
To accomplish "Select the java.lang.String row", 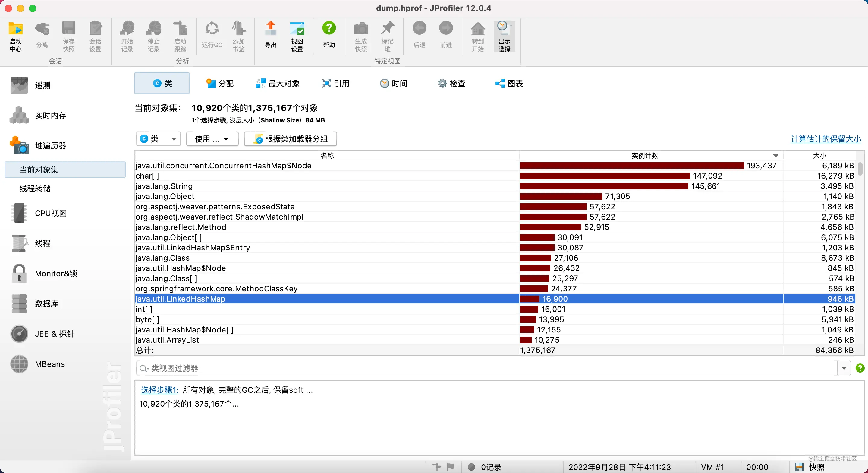I will click(x=495, y=186).
